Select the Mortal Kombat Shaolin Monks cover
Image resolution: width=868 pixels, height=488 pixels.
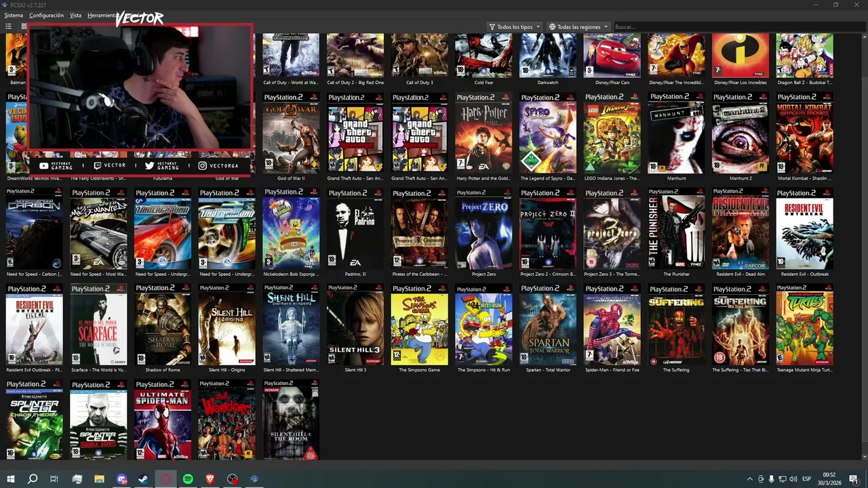tap(804, 133)
